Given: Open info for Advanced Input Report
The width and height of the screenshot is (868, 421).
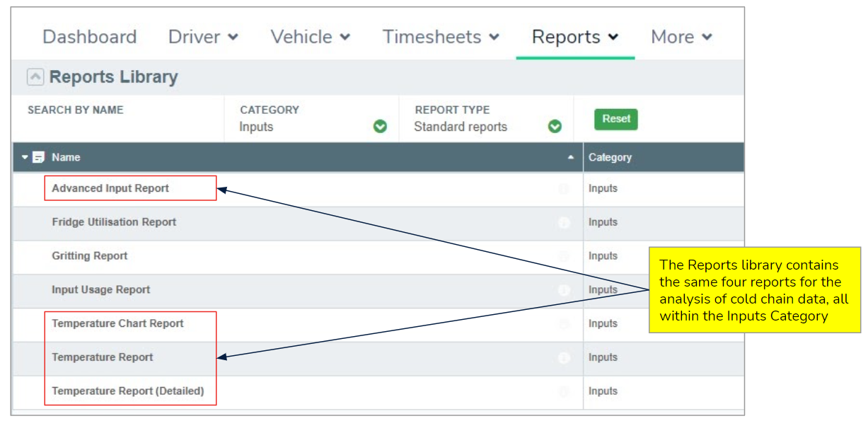Looking at the screenshot, I should pyautogui.click(x=564, y=189).
